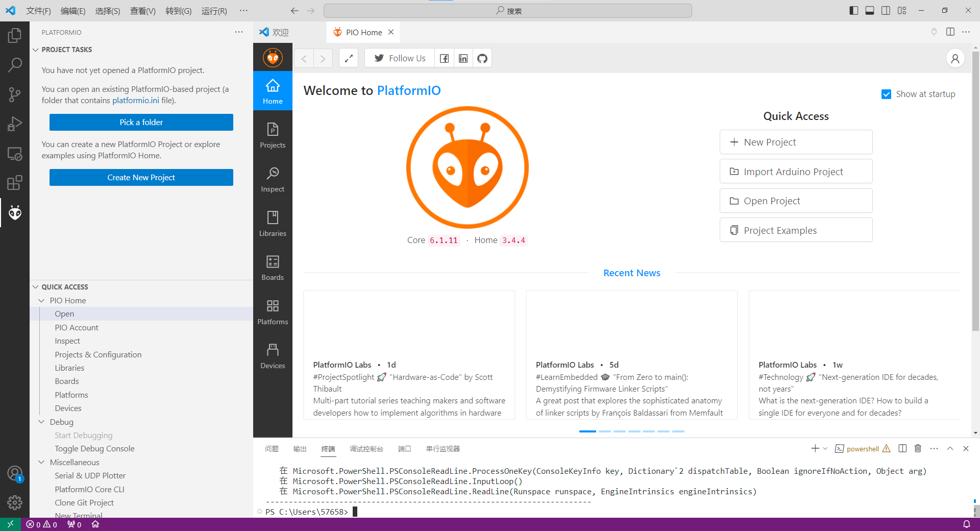980x531 pixels.
Task: Toggle primary side bar visibility
Action: point(853,10)
